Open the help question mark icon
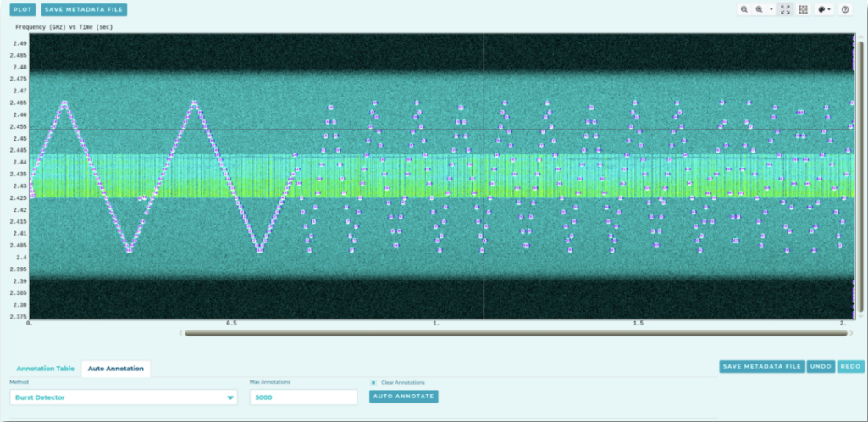 click(x=845, y=9)
